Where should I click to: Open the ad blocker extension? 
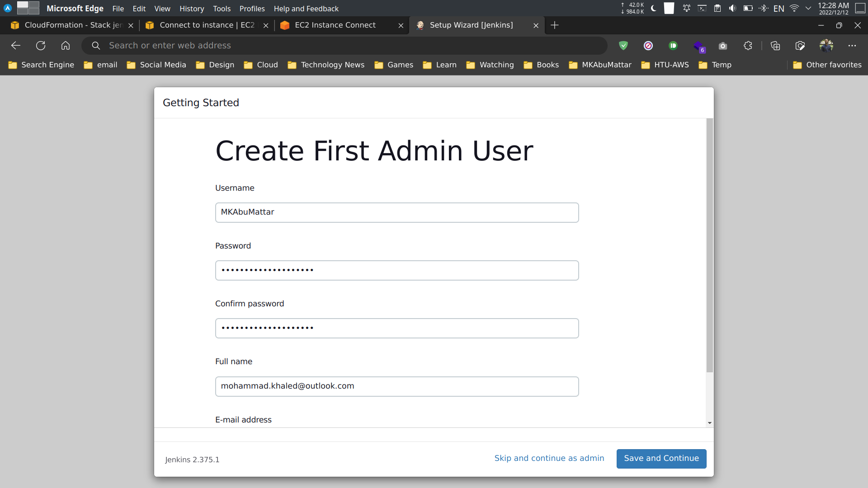648,46
